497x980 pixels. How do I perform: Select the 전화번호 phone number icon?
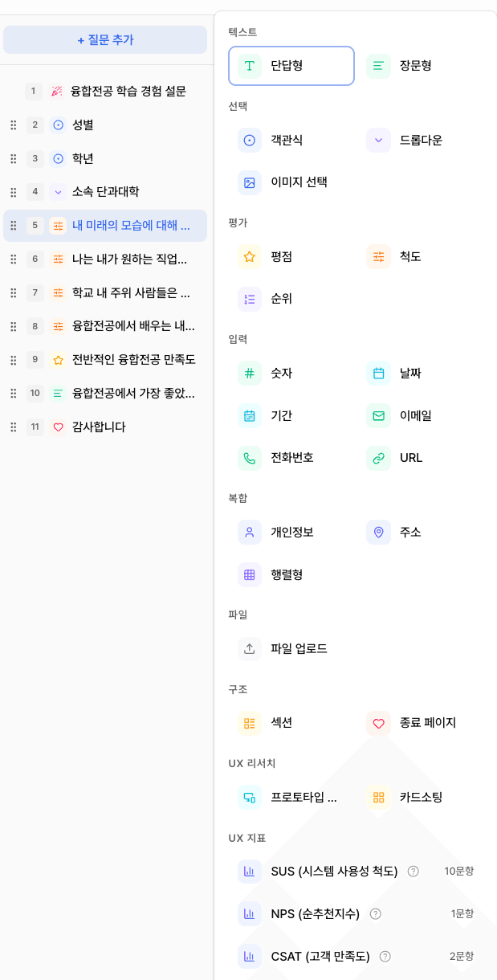pos(250,457)
